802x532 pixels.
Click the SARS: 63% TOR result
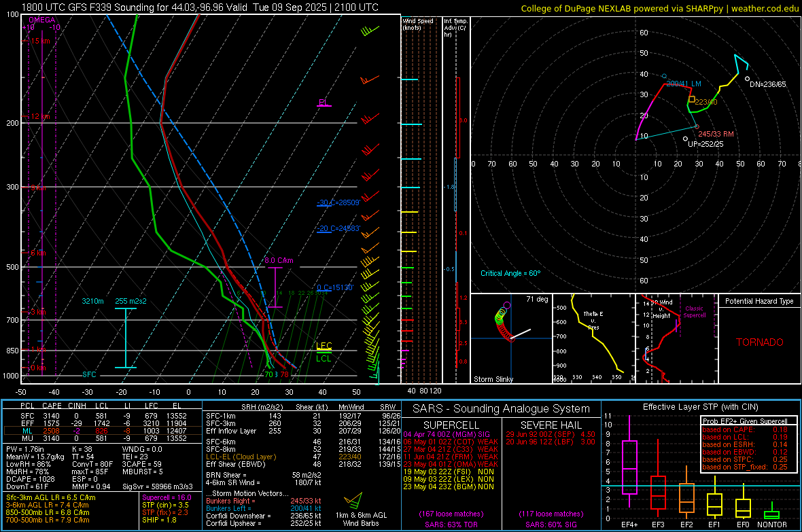click(451, 525)
